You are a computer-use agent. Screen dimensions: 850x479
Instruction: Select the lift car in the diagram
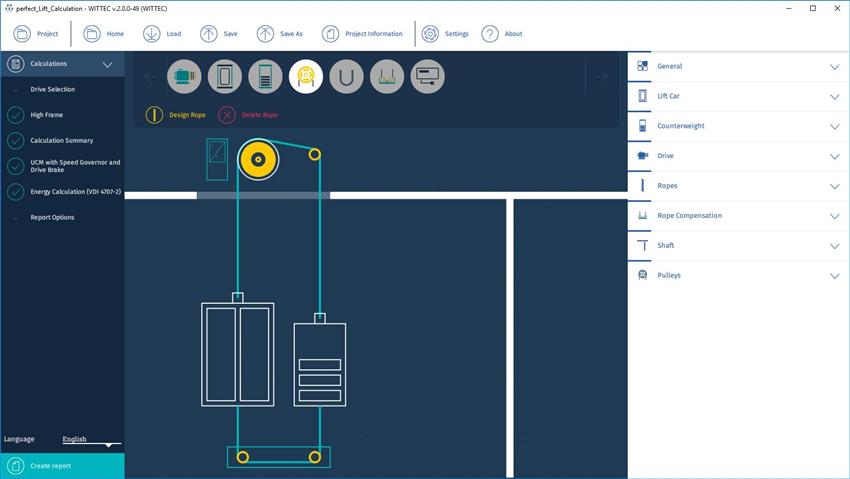pyautogui.click(x=237, y=354)
